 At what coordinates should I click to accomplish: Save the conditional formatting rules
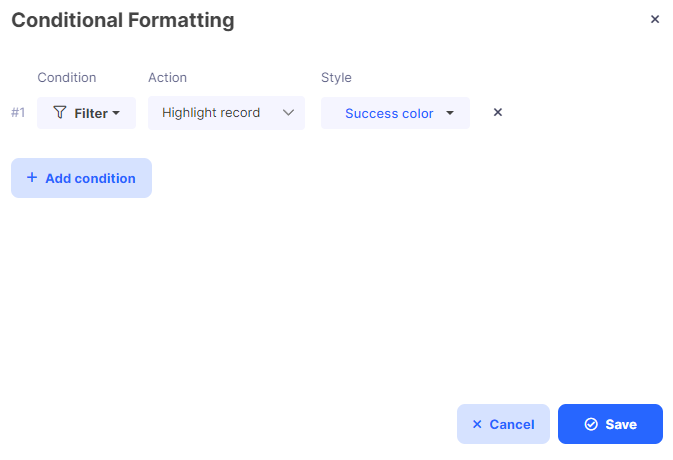point(610,424)
